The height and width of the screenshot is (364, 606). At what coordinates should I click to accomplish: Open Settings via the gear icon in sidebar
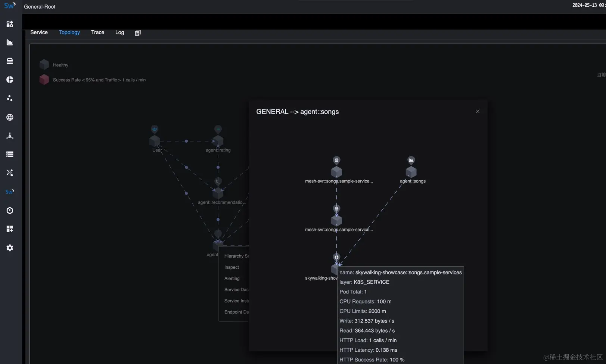point(10,248)
